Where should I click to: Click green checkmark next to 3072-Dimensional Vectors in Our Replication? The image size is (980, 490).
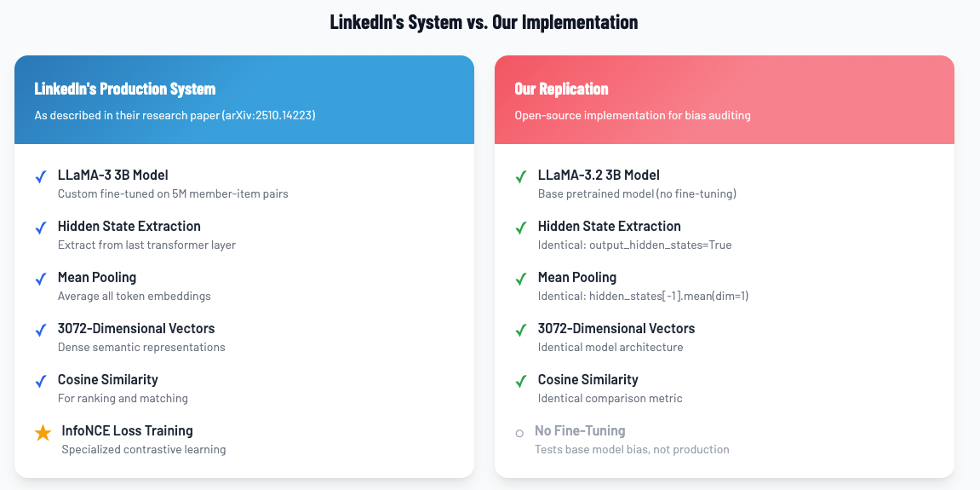(x=521, y=330)
